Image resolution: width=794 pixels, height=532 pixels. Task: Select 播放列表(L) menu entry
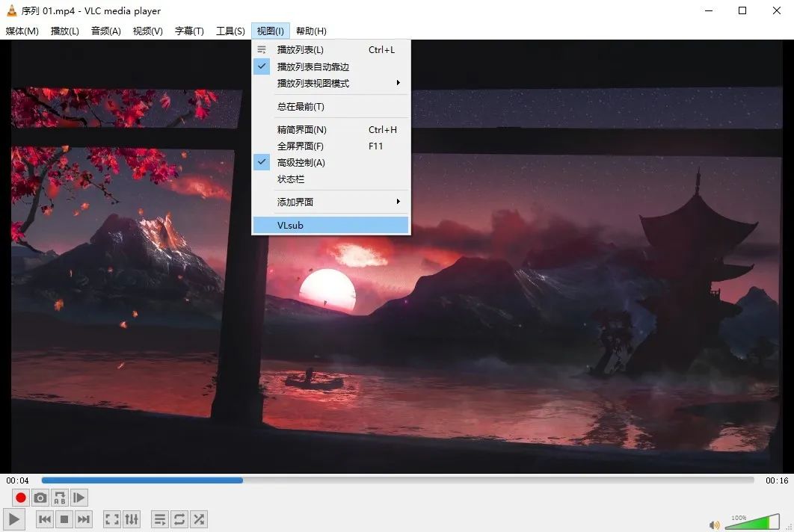(330, 49)
